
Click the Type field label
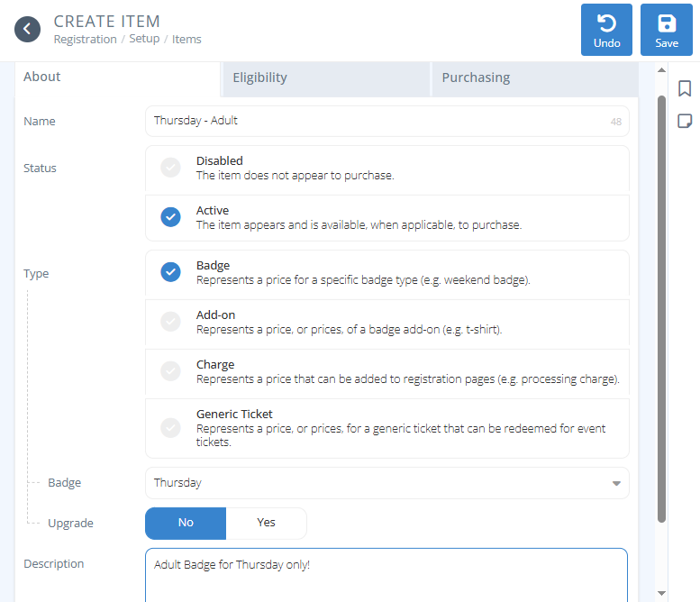click(x=36, y=274)
